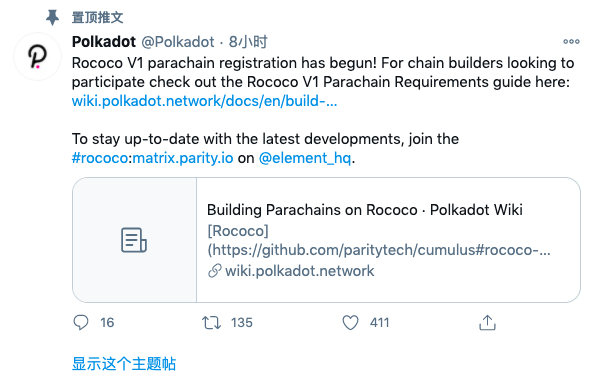
Task: Open the three-dot more options menu
Action: click(571, 41)
